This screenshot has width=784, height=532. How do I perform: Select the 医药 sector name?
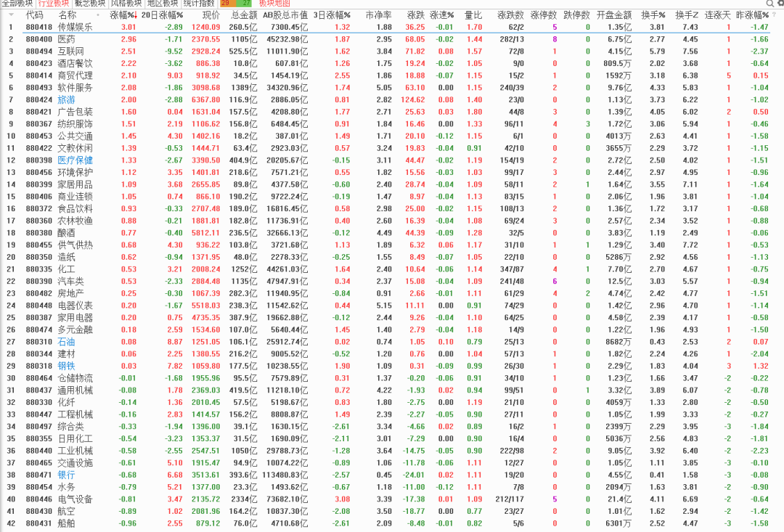point(67,39)
